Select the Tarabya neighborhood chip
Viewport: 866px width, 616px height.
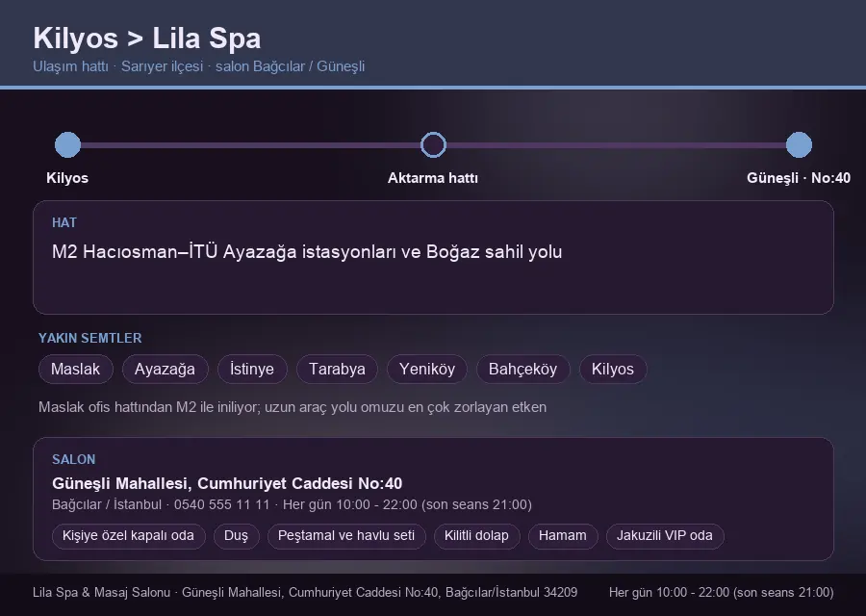pyautogui.click(x=337, y=369)
